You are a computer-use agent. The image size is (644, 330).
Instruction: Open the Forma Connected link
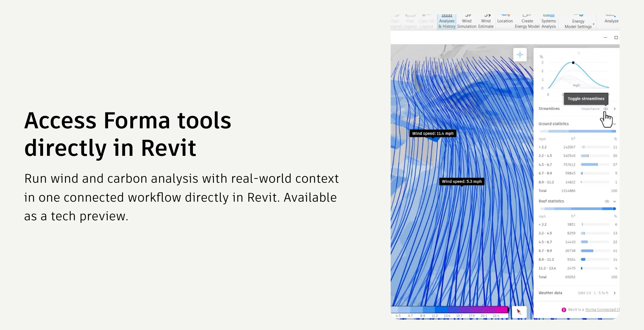(602, 310)
